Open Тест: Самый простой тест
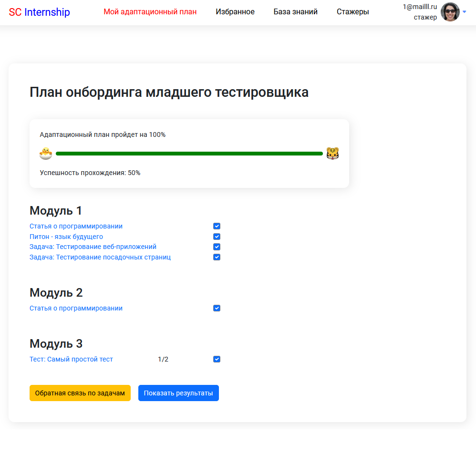The width and height of the screenshot is (476, 476). (x=71, y=359)
